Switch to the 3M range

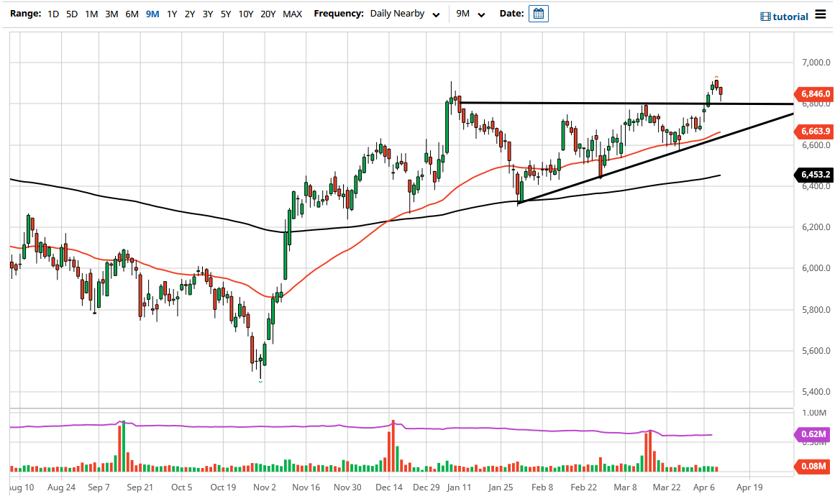tap(111, 13)
